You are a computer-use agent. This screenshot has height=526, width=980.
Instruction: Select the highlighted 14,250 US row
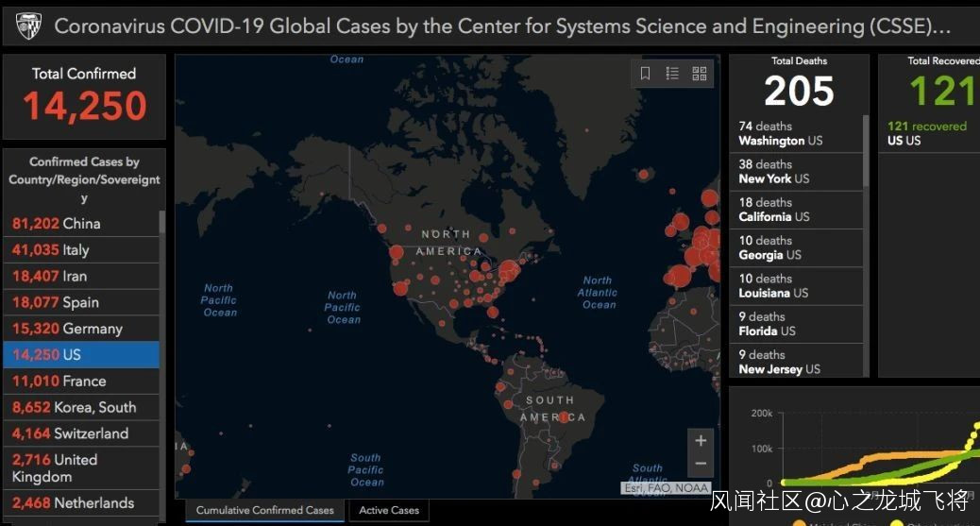click(x=81, y=355)
